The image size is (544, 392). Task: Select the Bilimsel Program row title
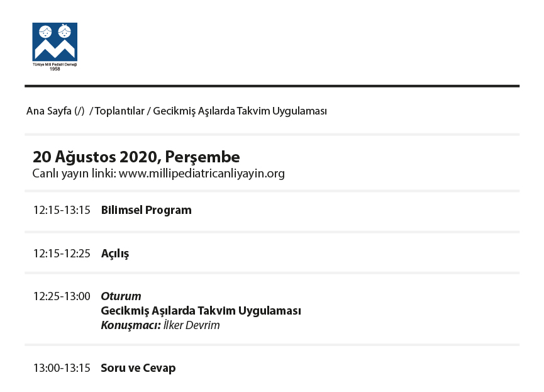point(146,210)
